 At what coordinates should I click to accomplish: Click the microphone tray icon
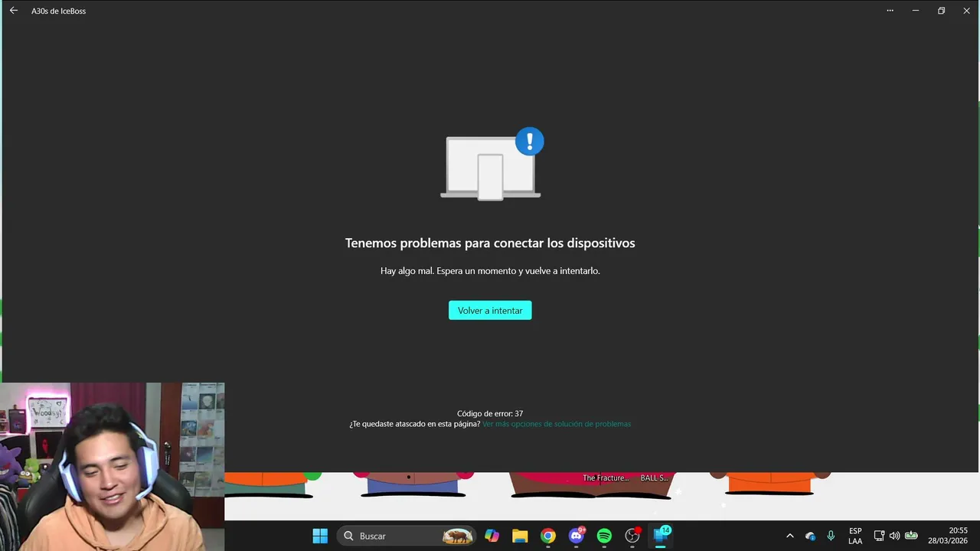[831, 536]
